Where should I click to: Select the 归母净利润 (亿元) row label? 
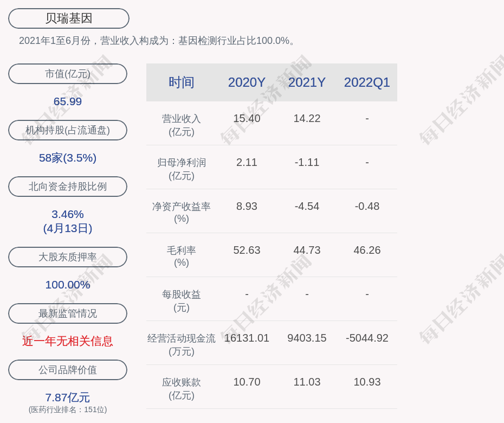pos(182,169)
